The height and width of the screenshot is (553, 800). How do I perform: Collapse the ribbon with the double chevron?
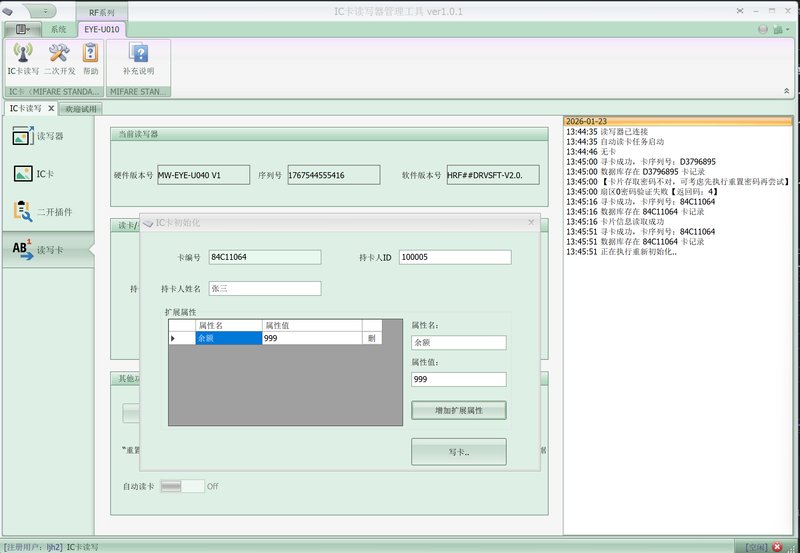[x=787, y=91]
